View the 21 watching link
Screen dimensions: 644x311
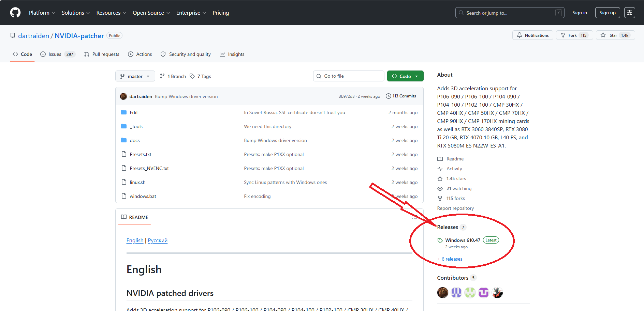click(x=454, y=188)
